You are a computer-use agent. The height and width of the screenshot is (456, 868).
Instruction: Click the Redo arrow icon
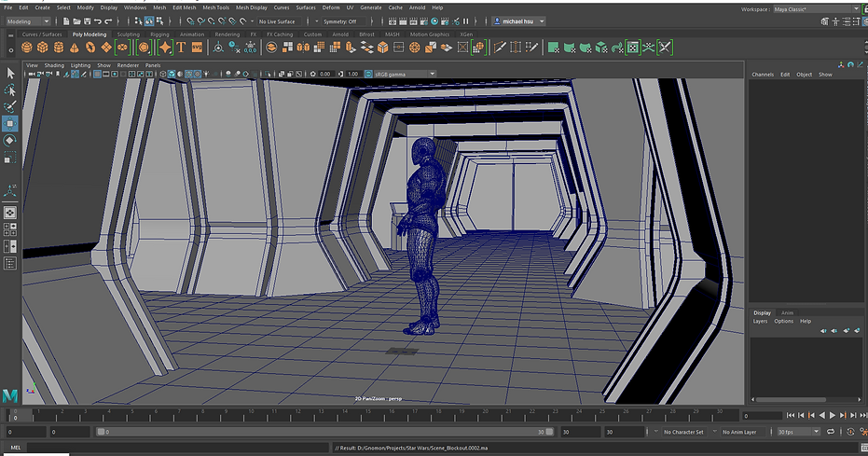click(x=108, y=21)
